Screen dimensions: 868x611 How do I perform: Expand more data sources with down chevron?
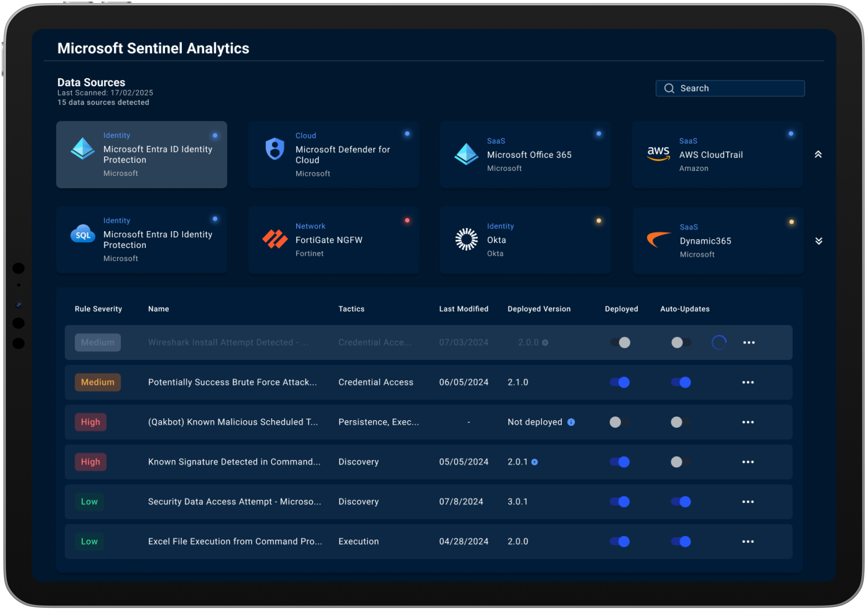pos(819,241)
